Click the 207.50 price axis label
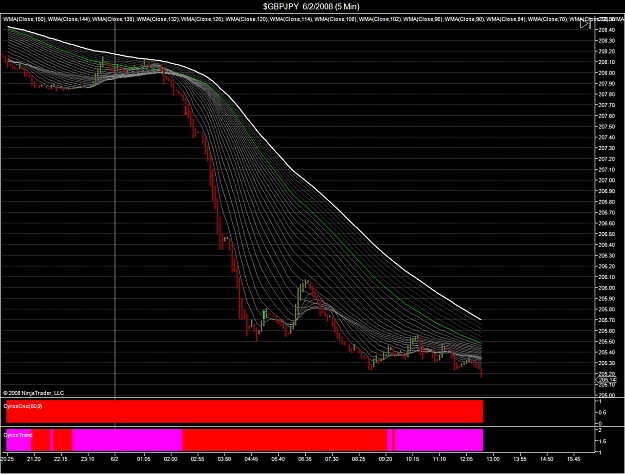Image resolution: width=625 pixels, height=474 pixels. pyautogui.click(x=607, y=127)
